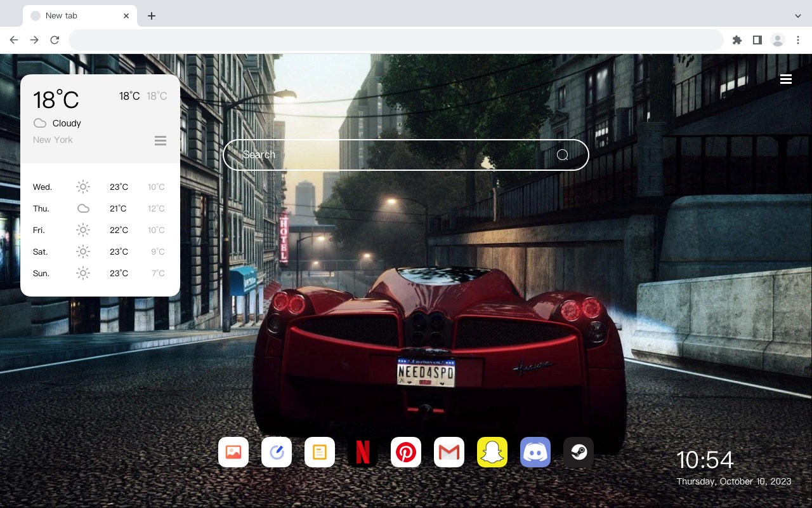
Task: Launch the Steam shortcut
Action: [x=579, y=452]
